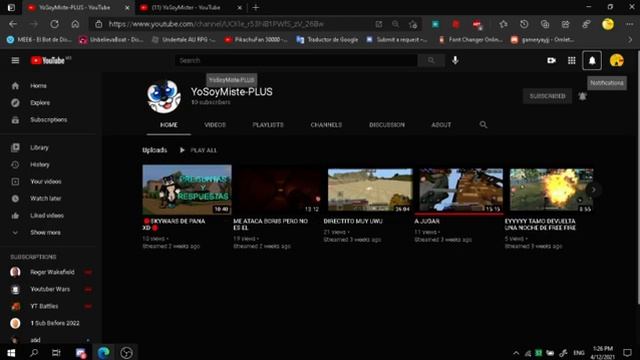The height and width of the screenshot is (360, 640).
Task: Switch to the Videos tab
Action: pyautogui.click(x=215, y=125)
